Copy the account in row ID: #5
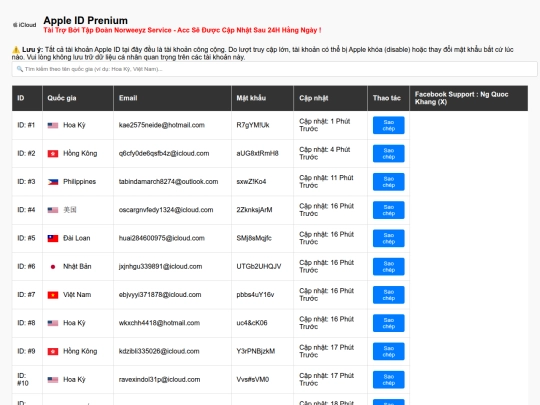The height and width of the screenshot is (405, 540). point(388,238)
